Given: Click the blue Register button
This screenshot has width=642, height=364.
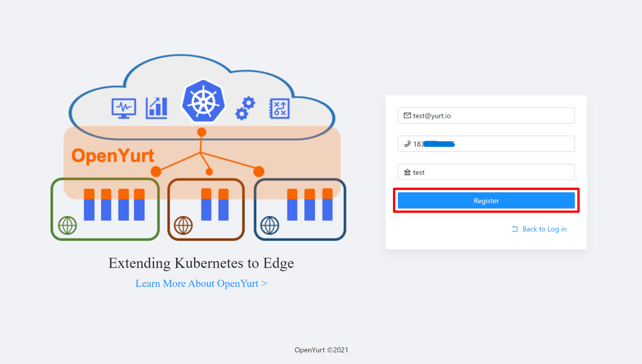Looking at the screenshot, I should point(486,201).
